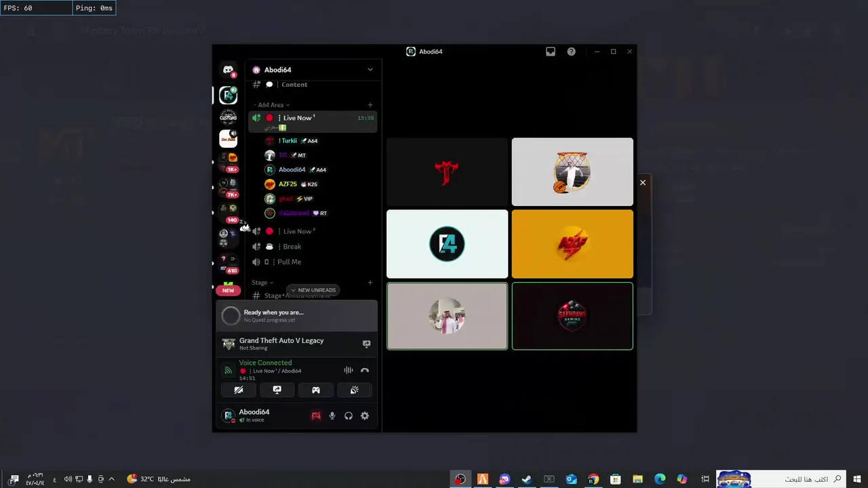Open the Help question mark icon
Image resolution: width=868 pixels, height=488 pixels.
point(572,52)
